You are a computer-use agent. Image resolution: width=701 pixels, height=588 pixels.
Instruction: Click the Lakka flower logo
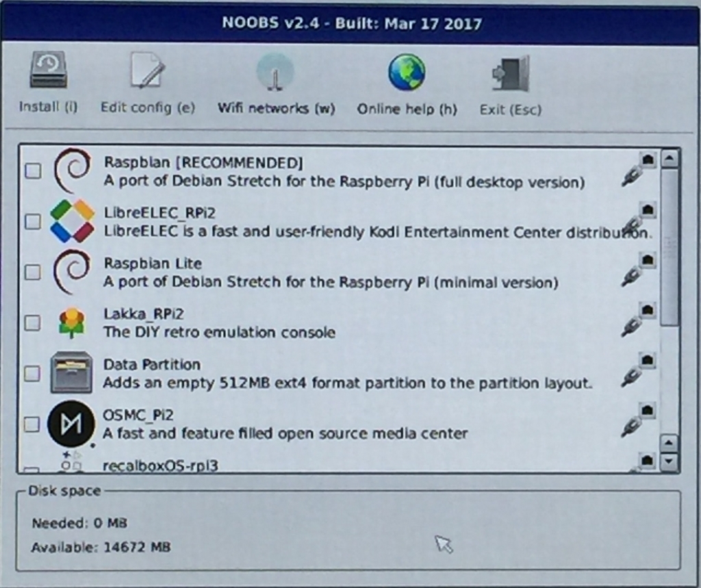point(71,322)
